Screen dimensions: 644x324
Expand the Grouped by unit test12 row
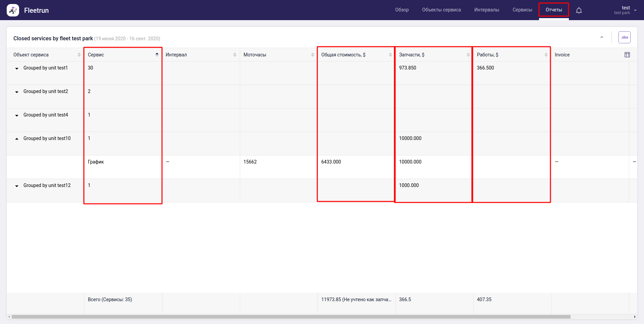point(17,186)
